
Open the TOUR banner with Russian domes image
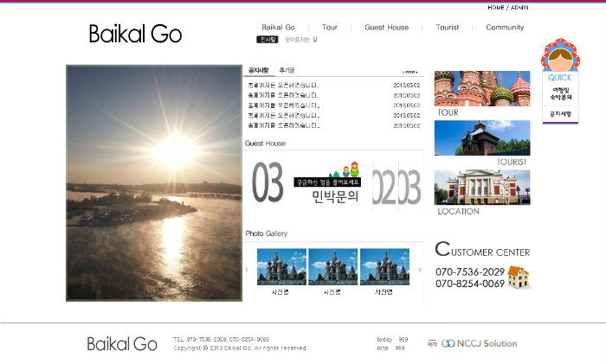pos(482,88)
